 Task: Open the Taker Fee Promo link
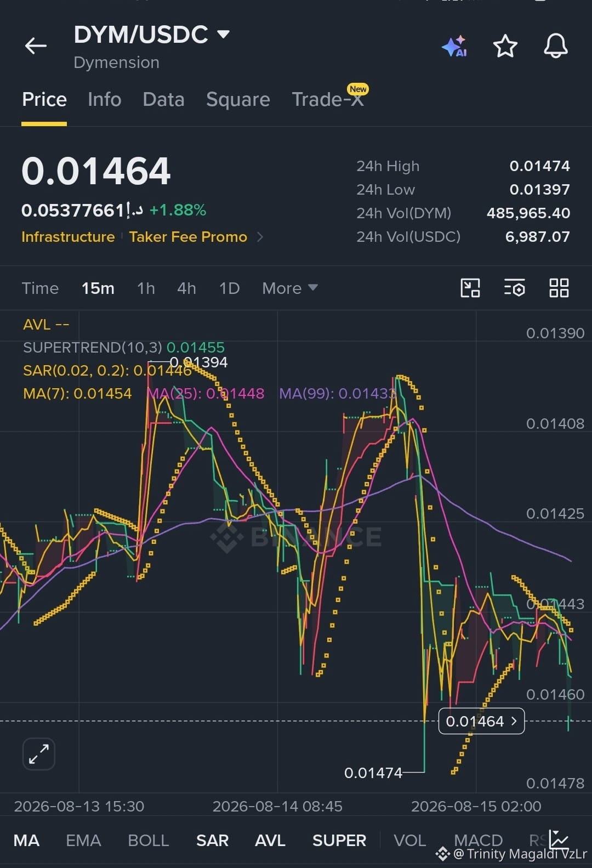tap(188, 237)
